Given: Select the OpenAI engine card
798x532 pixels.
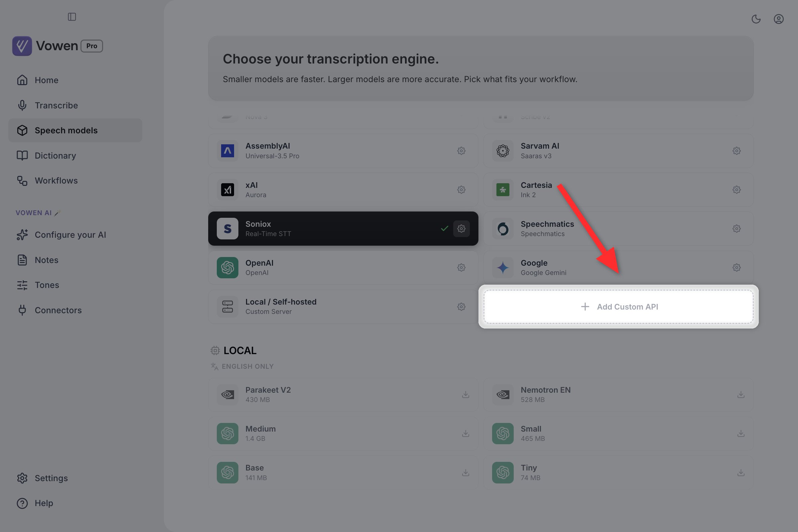Looking at the screenshot, I should [343, 268].
